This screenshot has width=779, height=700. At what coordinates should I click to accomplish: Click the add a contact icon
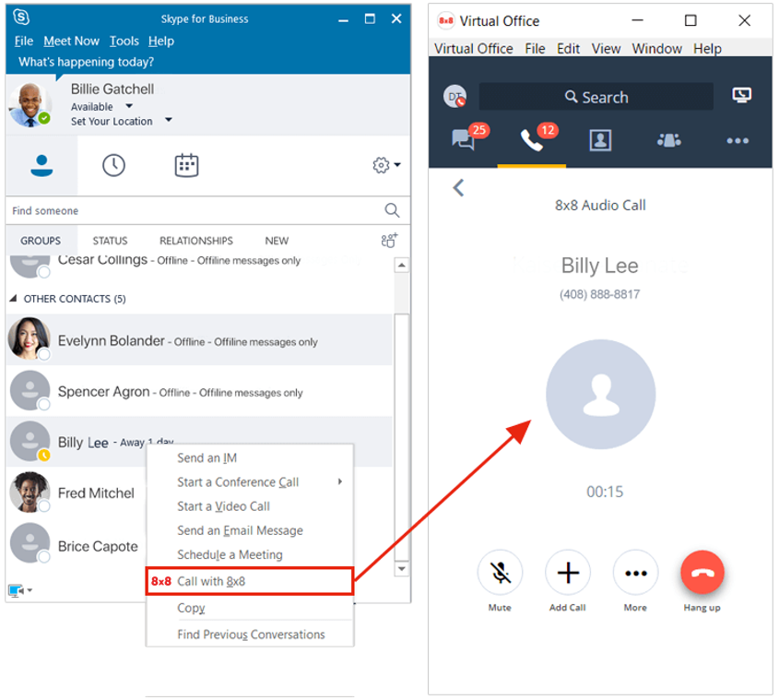[x=388, y=240]
